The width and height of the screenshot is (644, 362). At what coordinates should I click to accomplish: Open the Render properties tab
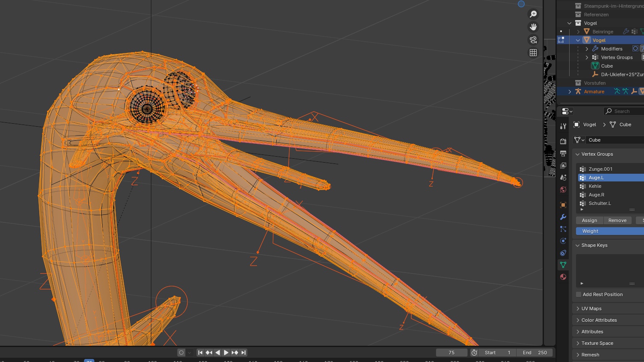[563, 142]
